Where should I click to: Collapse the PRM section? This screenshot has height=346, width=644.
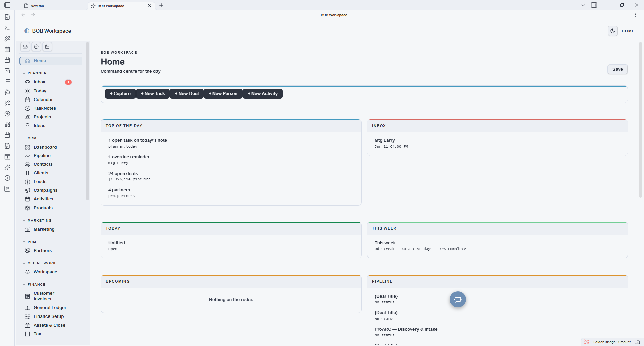[x=30, y=242]
